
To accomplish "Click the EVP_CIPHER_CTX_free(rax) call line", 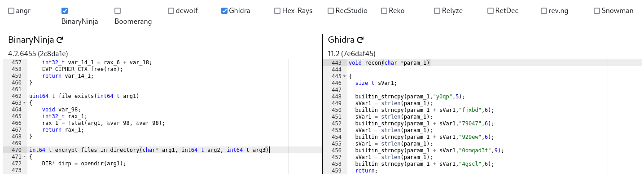I will [83, 69].
